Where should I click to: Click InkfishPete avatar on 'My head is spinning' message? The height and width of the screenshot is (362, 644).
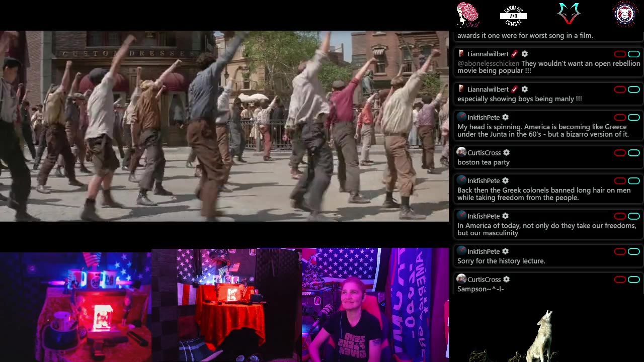click(x=461, y=117)
